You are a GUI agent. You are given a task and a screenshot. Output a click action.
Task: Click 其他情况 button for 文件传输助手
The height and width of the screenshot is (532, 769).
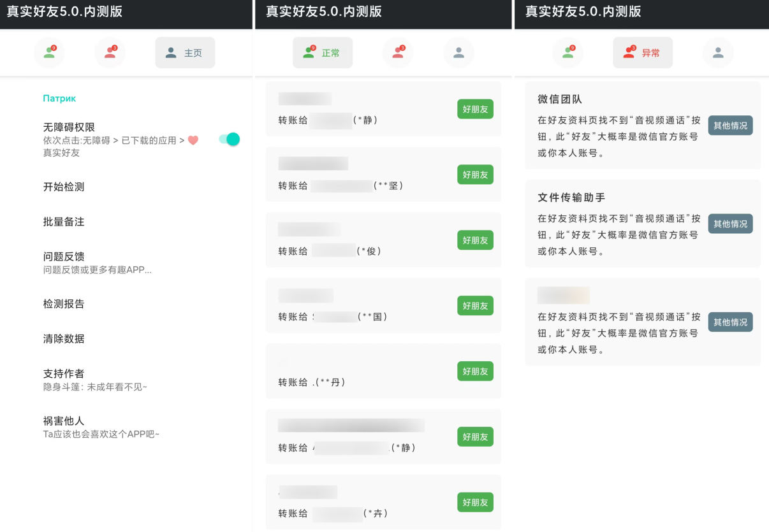tap(730, 224)
